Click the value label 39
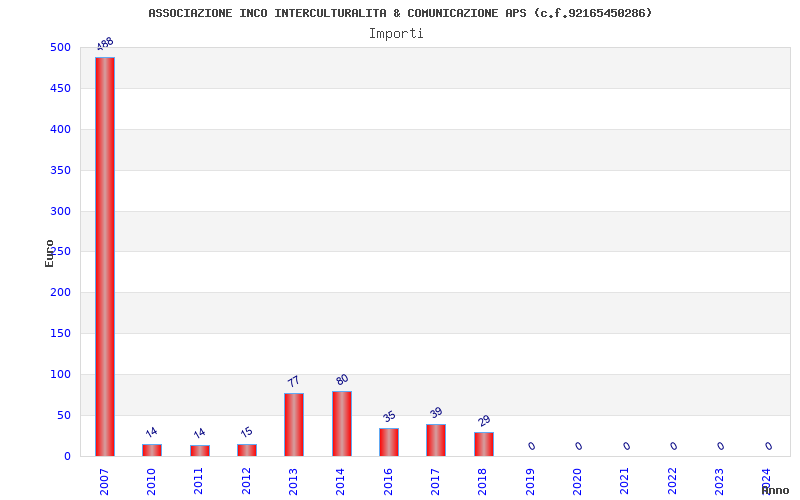 tap(436, 412)
